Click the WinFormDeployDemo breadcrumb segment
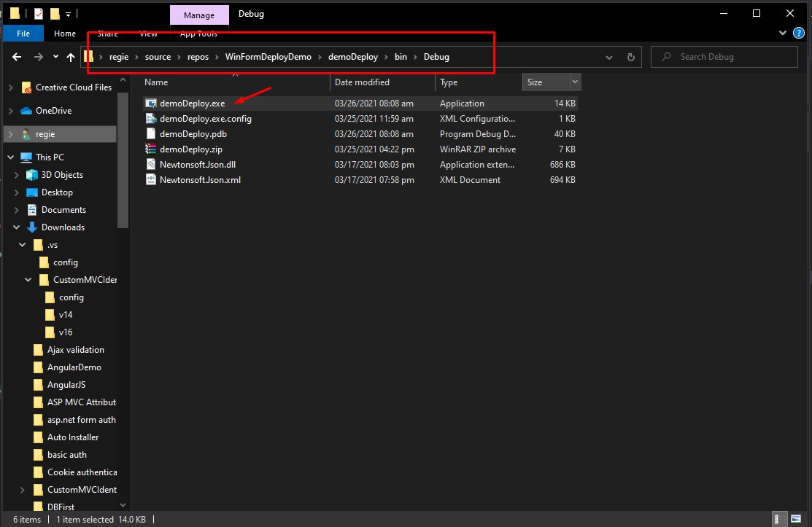The height and width of the screenshot is (527, 812). pos(268,57)
